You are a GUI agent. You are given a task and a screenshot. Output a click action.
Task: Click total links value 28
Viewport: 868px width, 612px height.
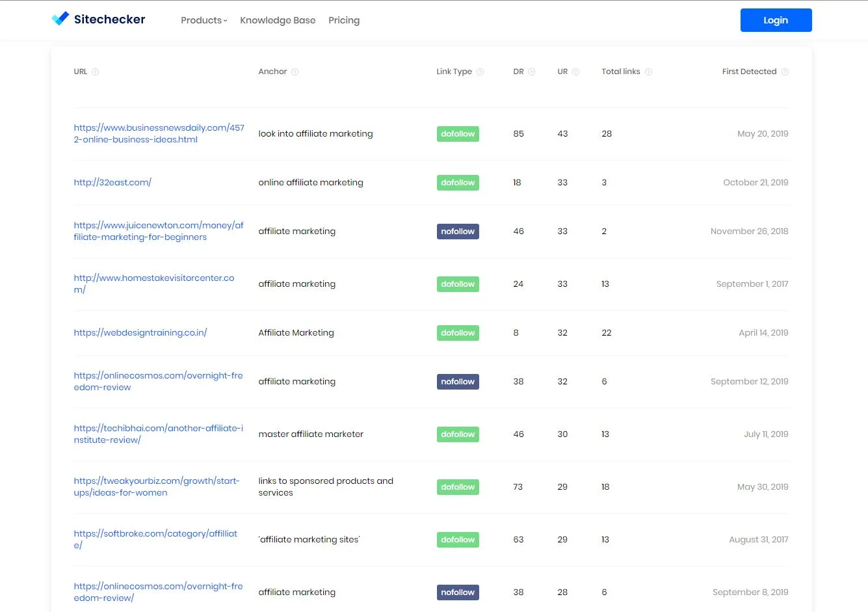[x=607, y=133]
